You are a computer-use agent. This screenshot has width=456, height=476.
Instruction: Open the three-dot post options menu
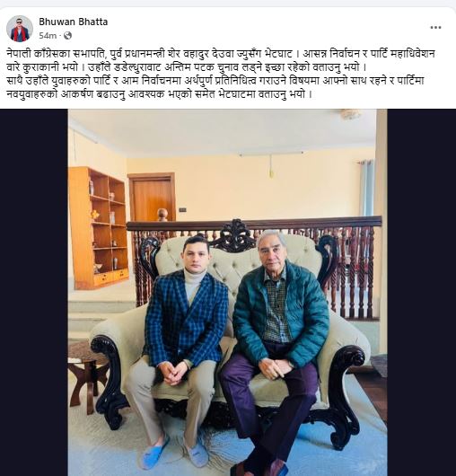point(435,28)
